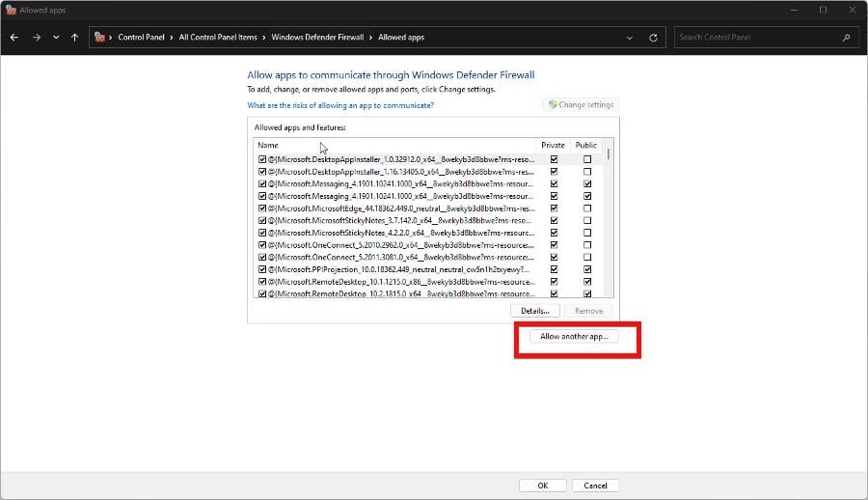Viewport: 868px width, 500px height.
Task: Open chevron before Control Panel breadcrumb
Action: [111, 37]
